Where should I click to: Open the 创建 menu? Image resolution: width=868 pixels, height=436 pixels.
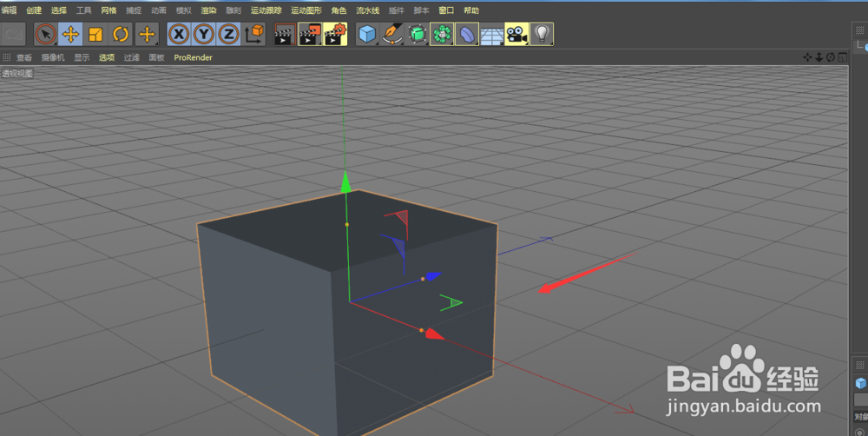coord(34,10)
